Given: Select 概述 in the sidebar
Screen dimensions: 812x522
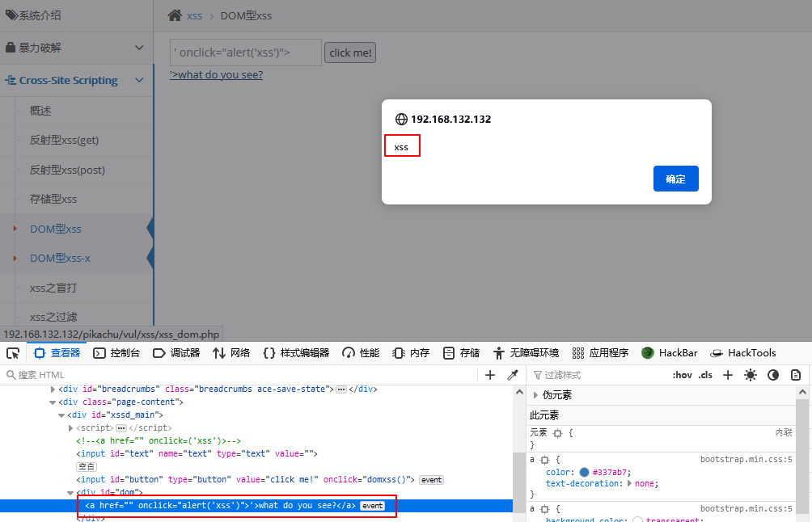Looking at the screenshot, I should (40, 111).
